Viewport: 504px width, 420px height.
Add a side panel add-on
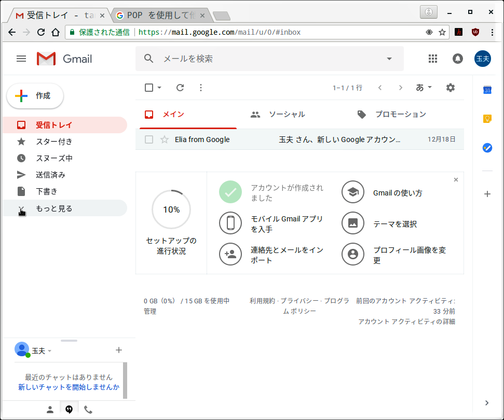point(487,194)
